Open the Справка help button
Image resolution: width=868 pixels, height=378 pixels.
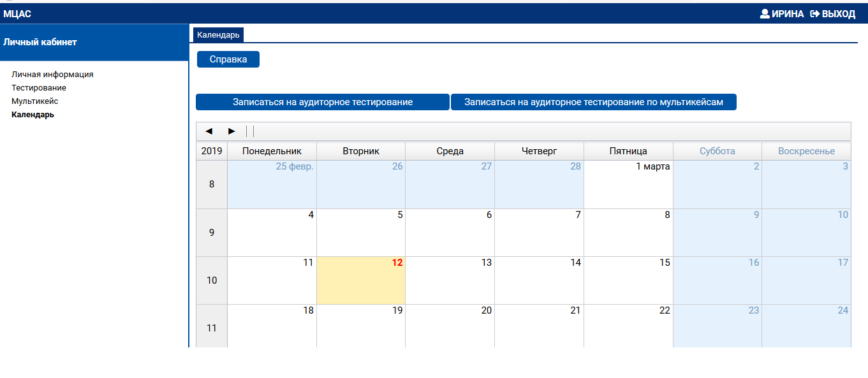228,59
